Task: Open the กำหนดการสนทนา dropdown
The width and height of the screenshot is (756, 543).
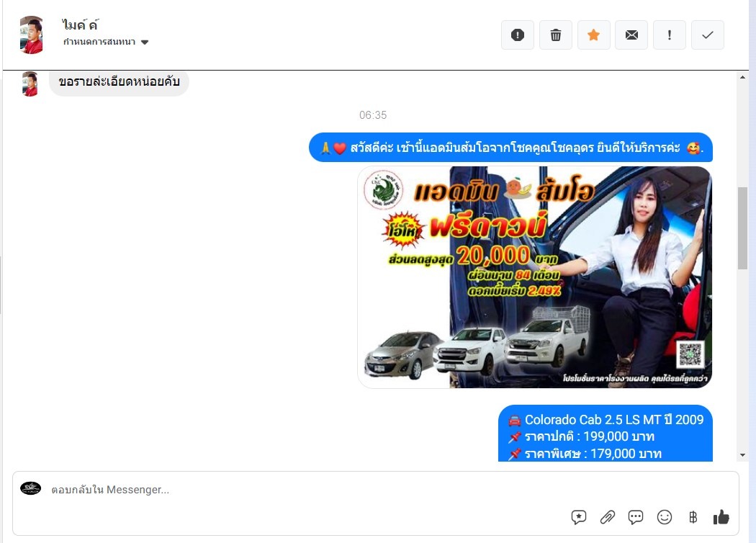Action: (x=106, y=42)
